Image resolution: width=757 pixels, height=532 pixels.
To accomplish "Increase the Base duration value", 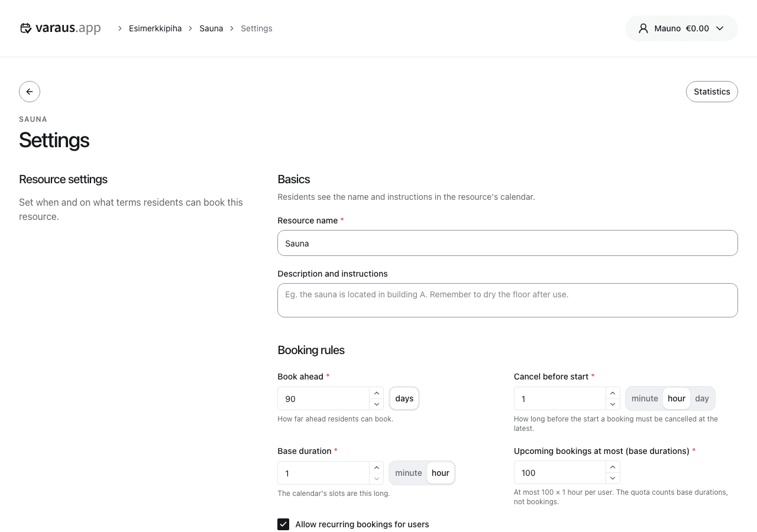I will pos(377,467).
